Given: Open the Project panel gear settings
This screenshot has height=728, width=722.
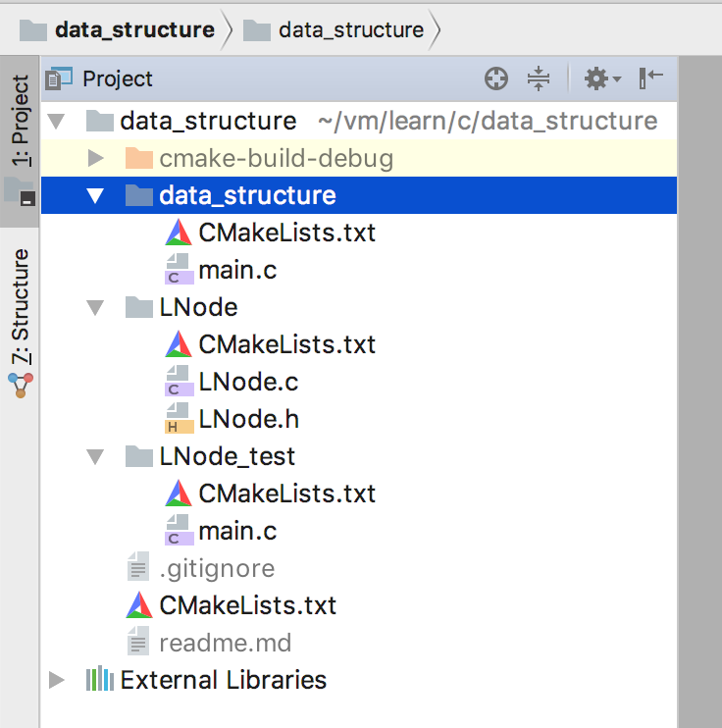Looking at the screenshot, I should (601, 78).
